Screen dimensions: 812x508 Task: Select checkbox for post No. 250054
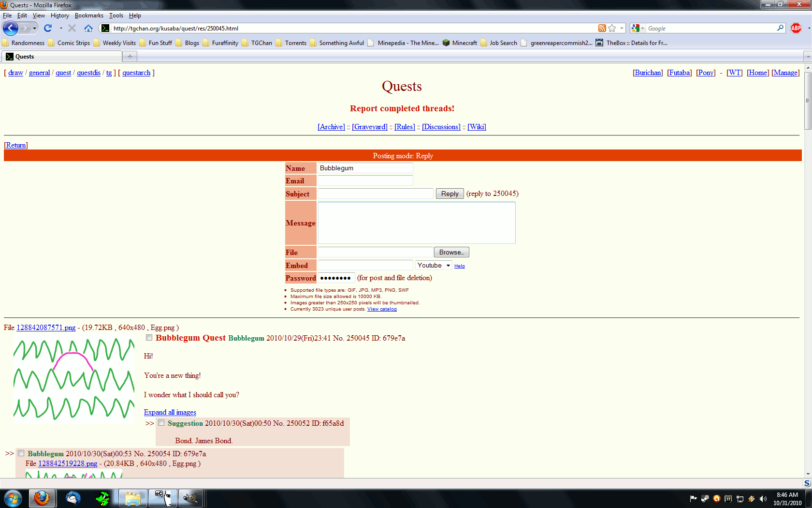tap(21, 453)
